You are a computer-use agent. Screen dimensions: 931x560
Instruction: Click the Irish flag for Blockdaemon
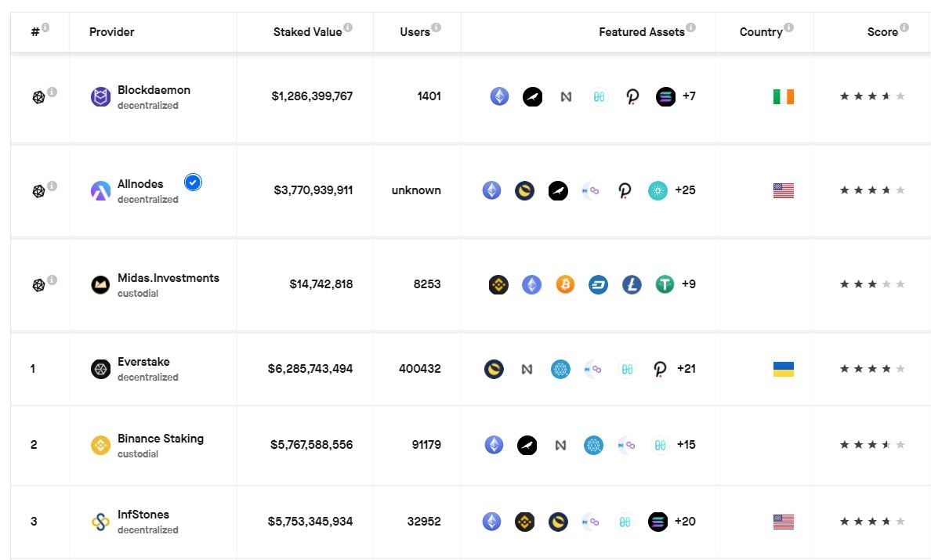(x=783, y=96)
